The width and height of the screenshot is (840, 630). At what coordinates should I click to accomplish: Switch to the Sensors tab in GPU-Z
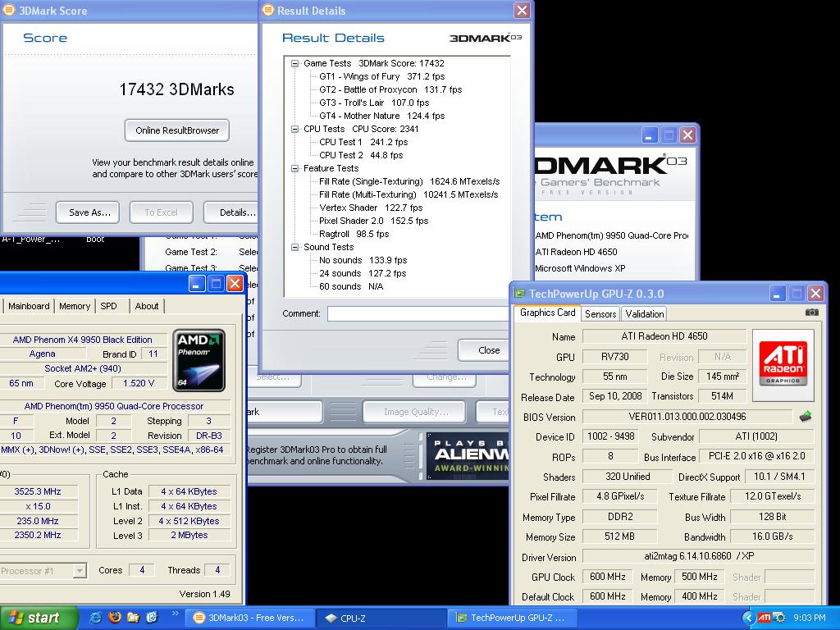point(600,314)
